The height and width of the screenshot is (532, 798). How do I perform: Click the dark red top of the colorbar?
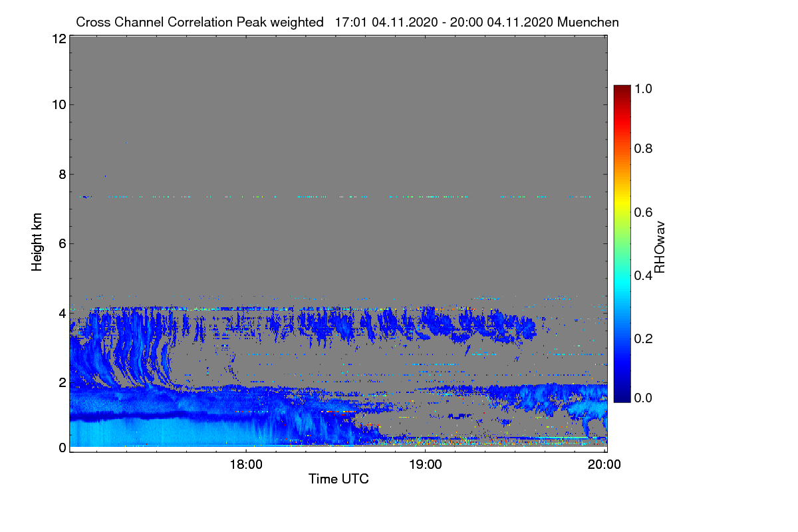tap(621, 92)
